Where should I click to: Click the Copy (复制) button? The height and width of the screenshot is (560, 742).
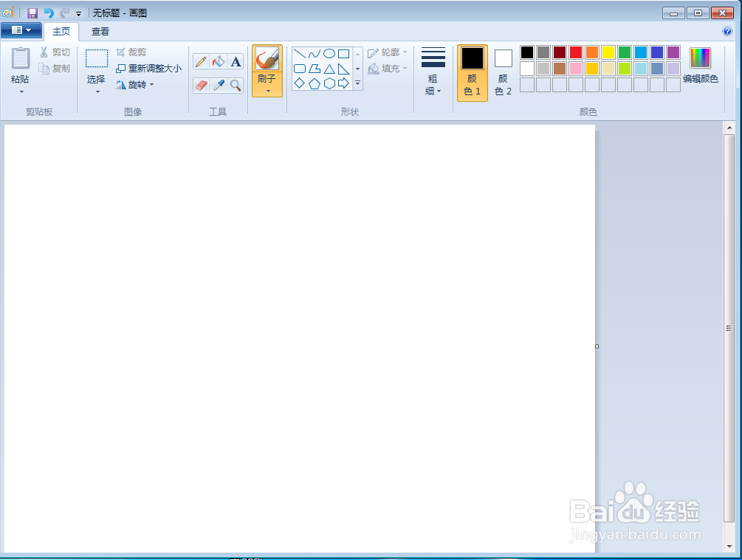(55, 69)
